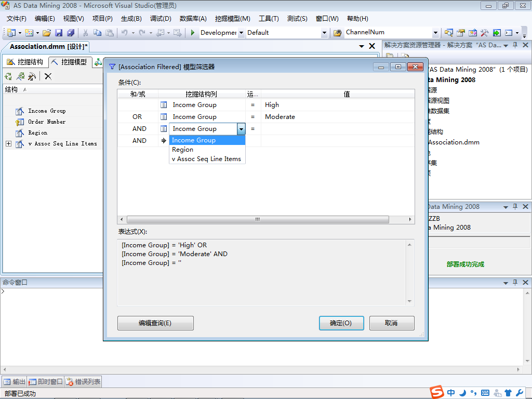The height and width of the screenshot is (399, 532).
Task: Open the ChannelNum find combo box dropdown
Action: pos(436,33)
